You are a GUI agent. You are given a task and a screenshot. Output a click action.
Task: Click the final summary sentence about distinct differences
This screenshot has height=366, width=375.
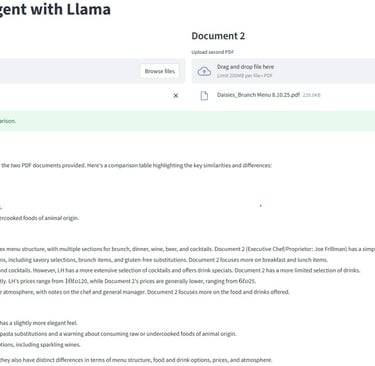[136, 360]
